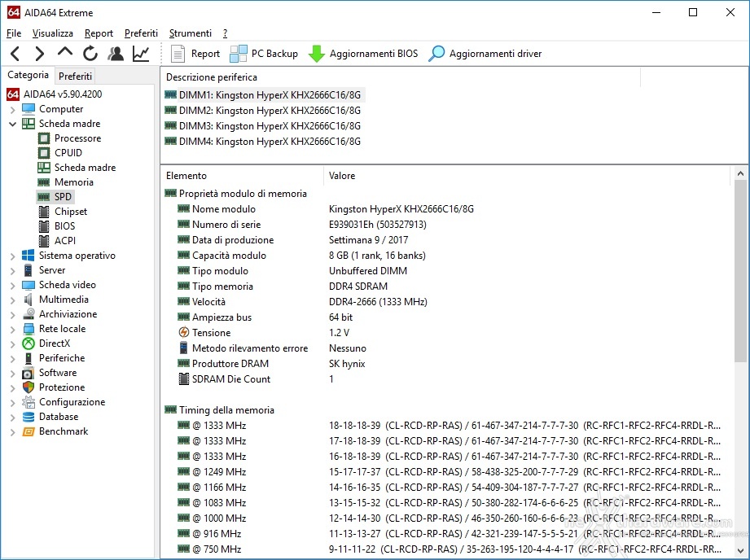
Task: Click the AIDA64 v5.90.4200 root icon
Action: (x=13, y=94)
